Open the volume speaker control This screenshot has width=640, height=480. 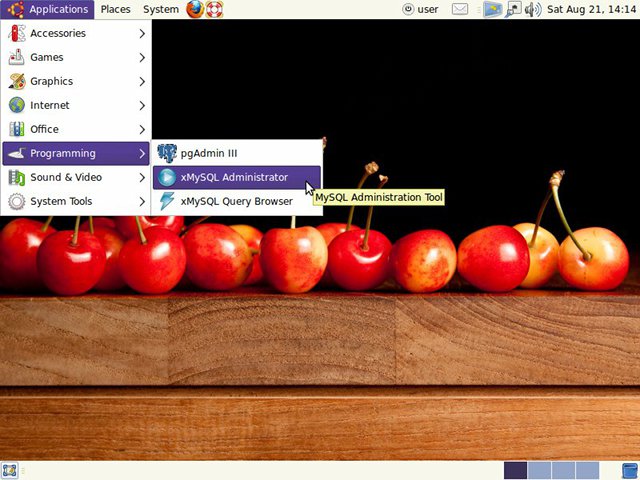click(x=532, y=9)
